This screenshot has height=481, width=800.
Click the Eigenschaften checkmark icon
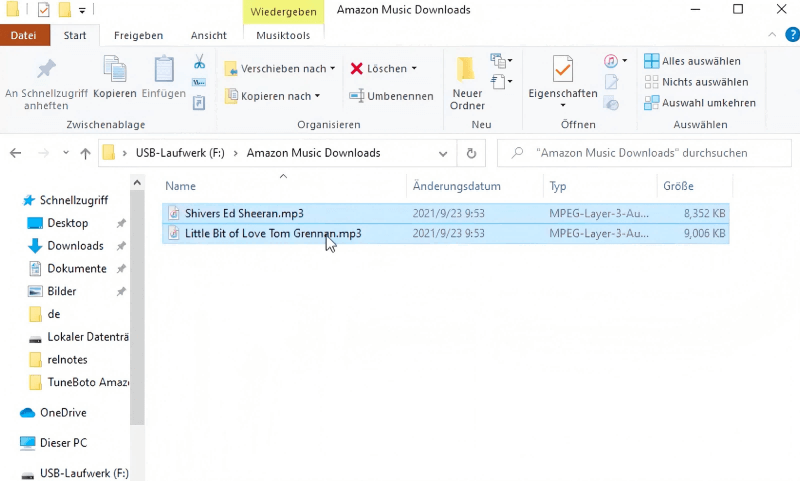[563, 68]
